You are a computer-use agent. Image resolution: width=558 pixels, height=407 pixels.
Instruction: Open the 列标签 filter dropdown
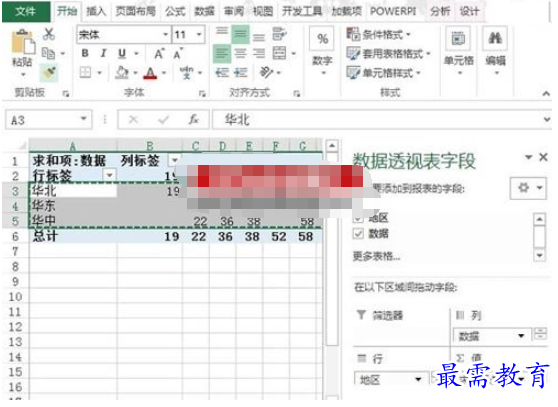pos(174,160)
